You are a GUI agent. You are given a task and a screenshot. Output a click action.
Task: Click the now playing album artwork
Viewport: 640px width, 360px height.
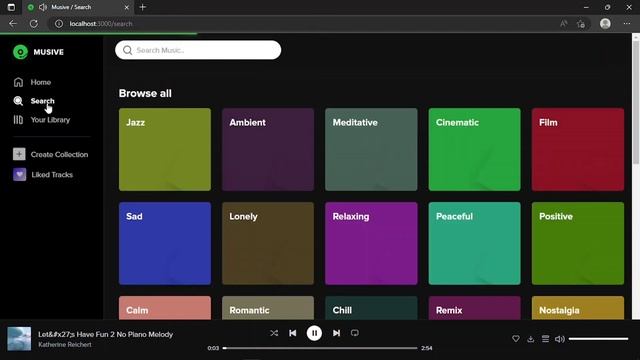(x=19, y=339)
